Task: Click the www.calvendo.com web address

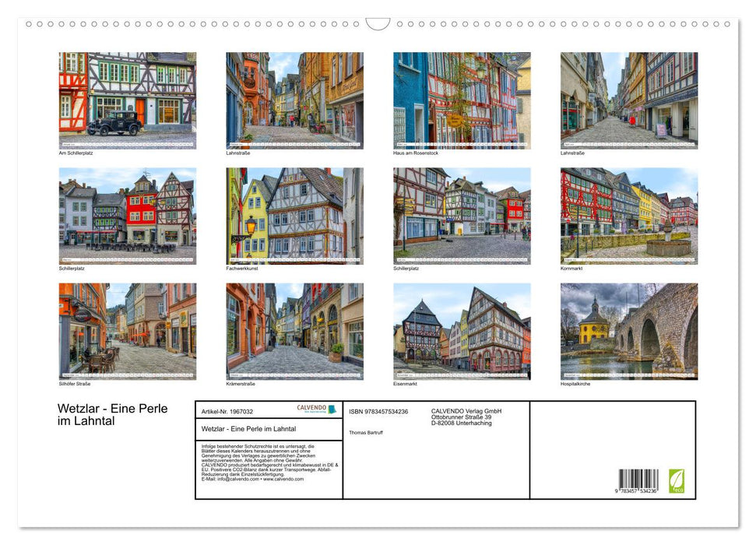Action: (x=283, y=479)
